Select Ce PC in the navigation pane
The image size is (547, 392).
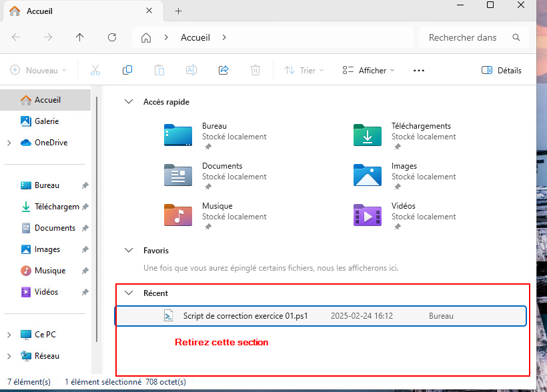[x=45, y=335]
